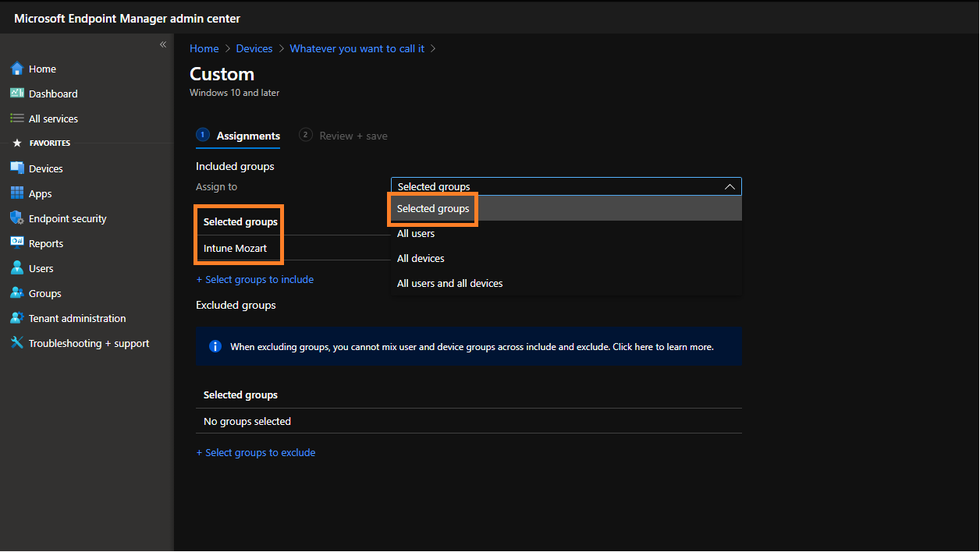Click the Users person icon
This screenshot has width=980, height=552.
[17, 268]
